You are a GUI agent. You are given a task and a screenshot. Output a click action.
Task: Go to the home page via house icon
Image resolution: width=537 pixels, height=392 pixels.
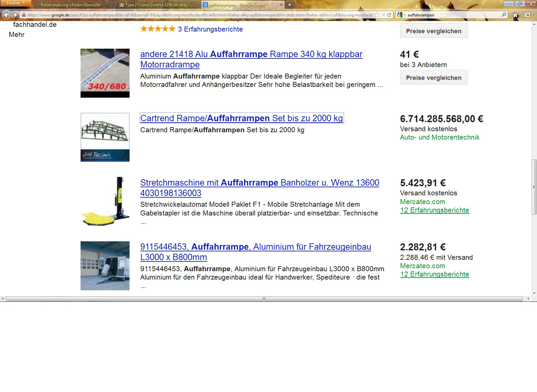(516, 15)
